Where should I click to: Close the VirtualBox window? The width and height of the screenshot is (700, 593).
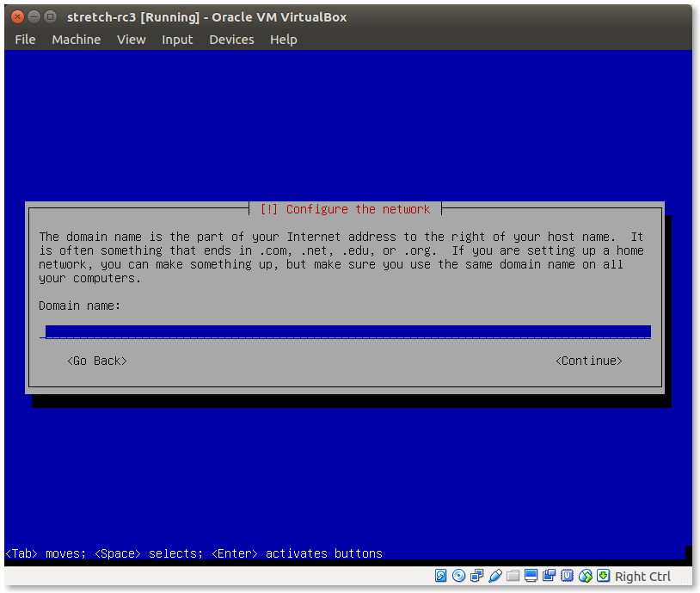(17, 17)
